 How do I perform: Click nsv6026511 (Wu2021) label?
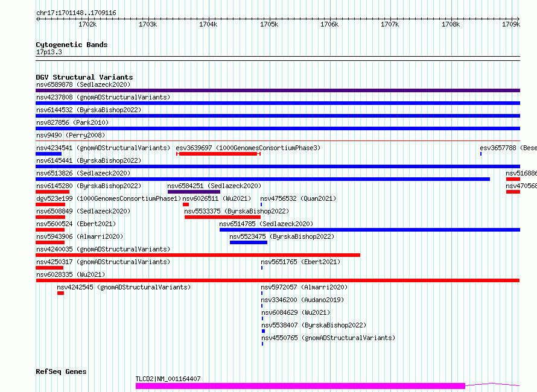coord(217,198)
